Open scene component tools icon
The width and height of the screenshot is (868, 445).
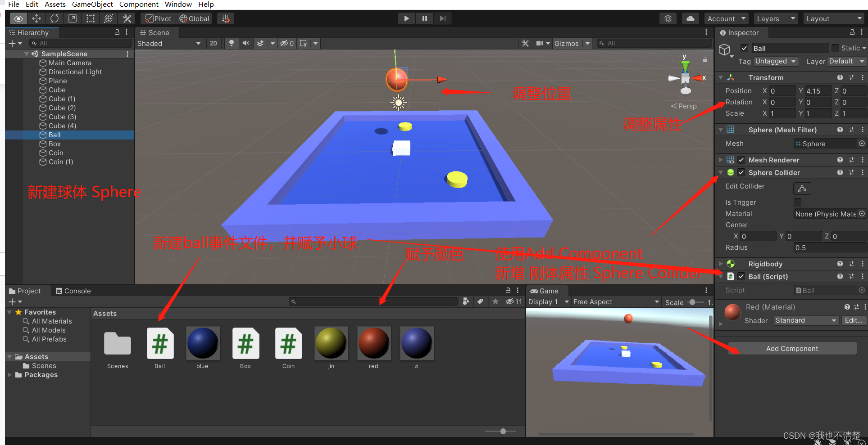click(x=525, y=43)
